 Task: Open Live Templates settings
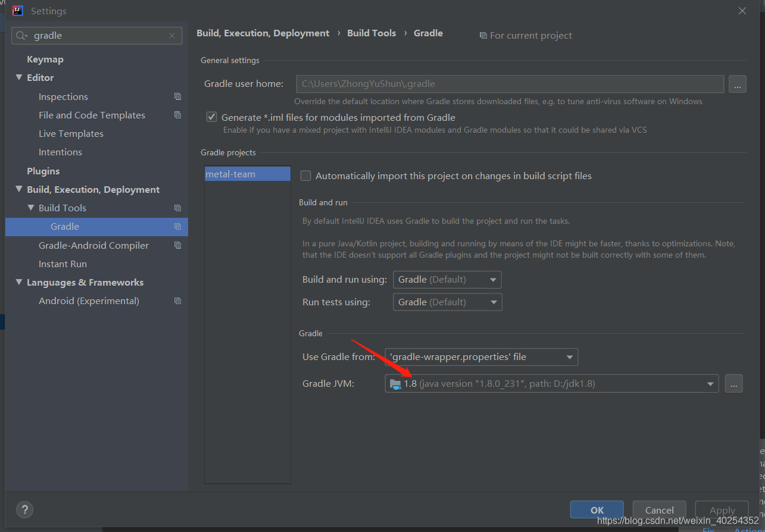pyautogui.click(x=71, y=133)
